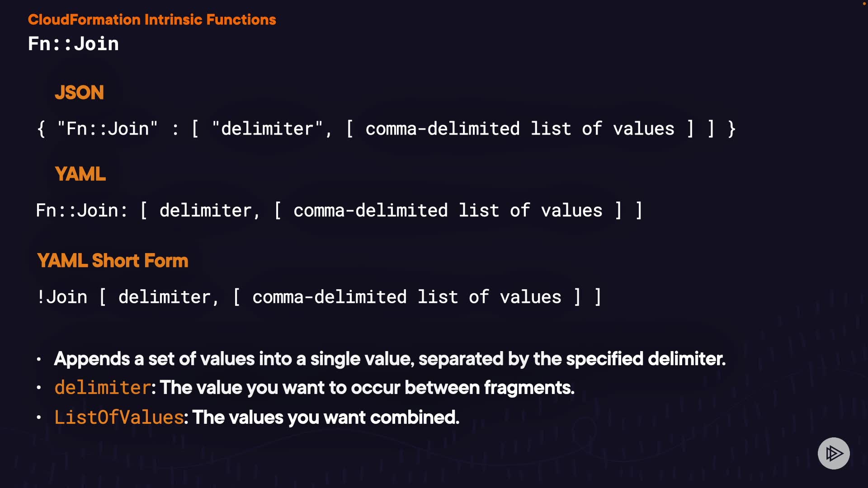Select the Fn::Join slide heading
The image size is (868, 488).
pos(73,44)
